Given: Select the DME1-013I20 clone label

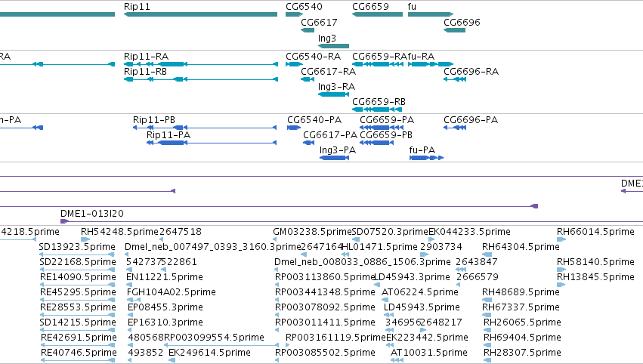Looking at the screenshot, I should pyautogui.click(x=92, y=214).
